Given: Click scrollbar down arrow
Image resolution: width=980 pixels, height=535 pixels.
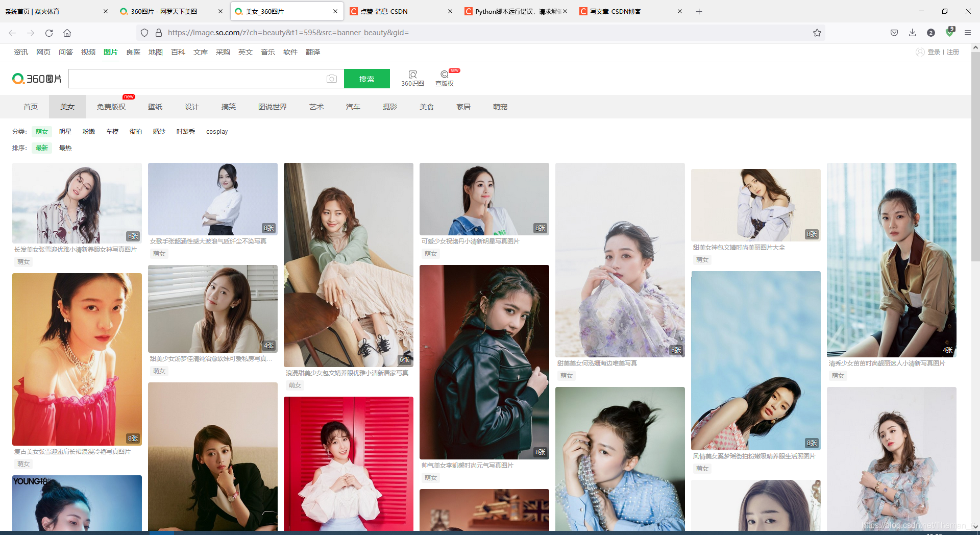Looking at the screenshot, I should [975, 526].
